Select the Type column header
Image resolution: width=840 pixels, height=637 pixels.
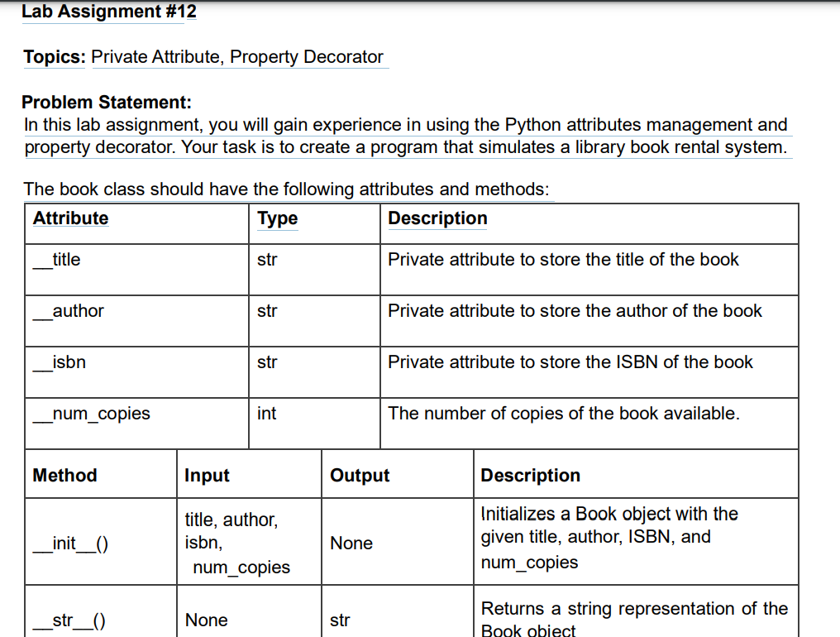[277, 218]
